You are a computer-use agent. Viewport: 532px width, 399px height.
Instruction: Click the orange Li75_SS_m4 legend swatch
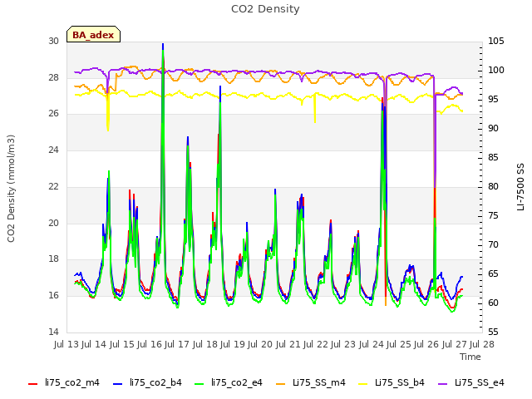[x=281, y=384]
